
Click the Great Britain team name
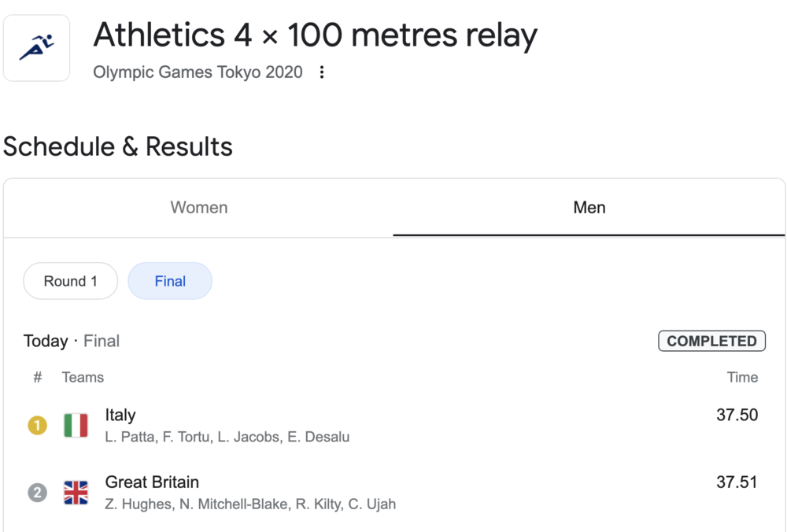click(152, 482)
